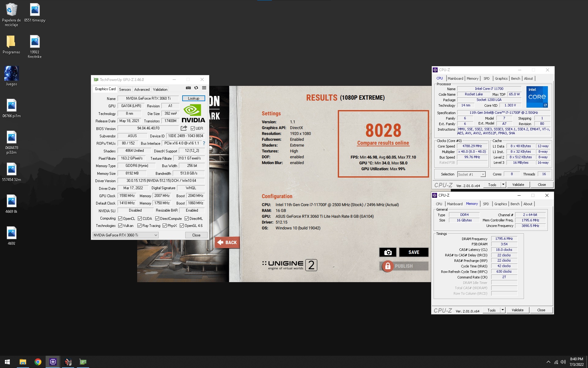Click the lock icon on Publish button
This screenshot has width=588, height=368.
pyautogui.click(x=388, y=266)
